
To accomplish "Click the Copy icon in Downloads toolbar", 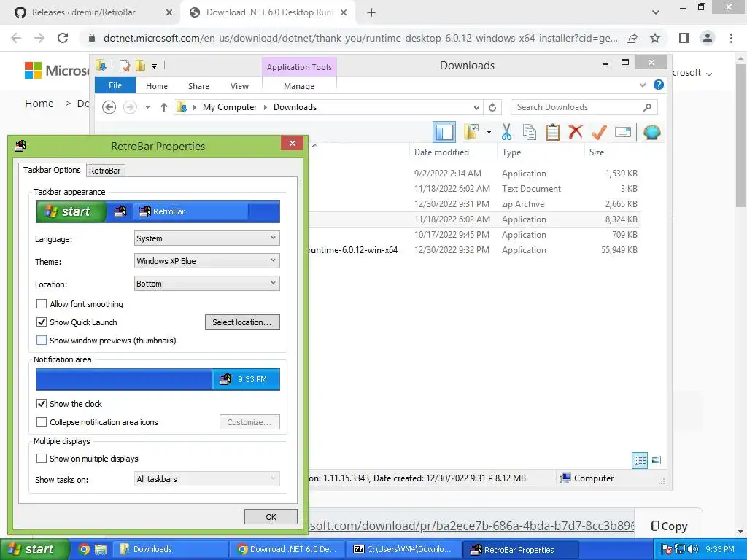I will (x=530, y=132).
